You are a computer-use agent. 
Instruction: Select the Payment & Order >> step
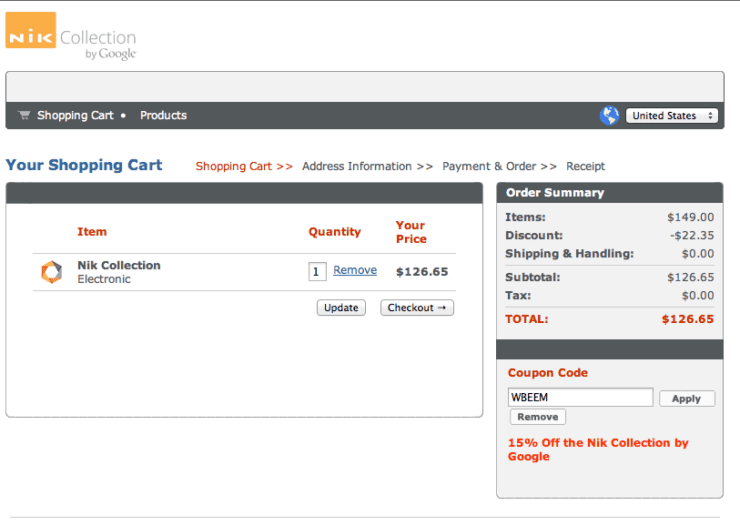[x=499, y=166]
